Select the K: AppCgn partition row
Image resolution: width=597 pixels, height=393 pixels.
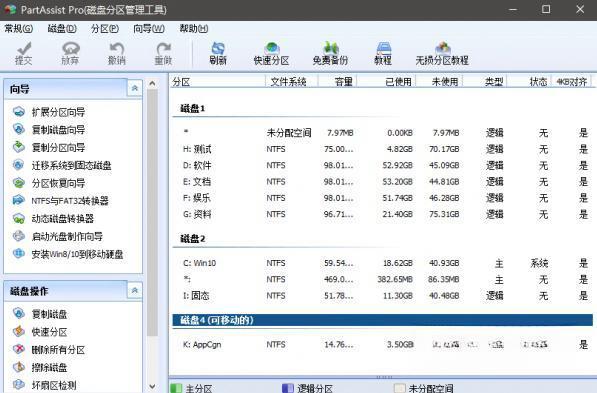point(383,345)
